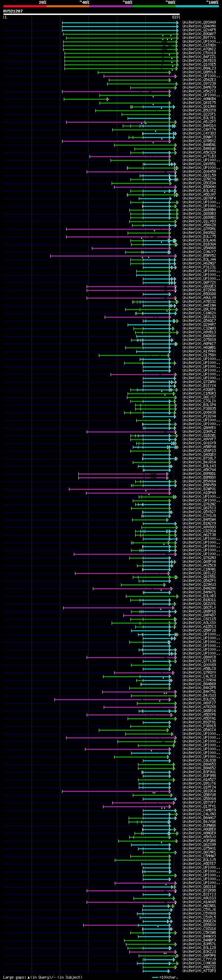222x980 pixels.
Task: Select the UniRef100_B9GWV7 label
Action: coord(199,34)
